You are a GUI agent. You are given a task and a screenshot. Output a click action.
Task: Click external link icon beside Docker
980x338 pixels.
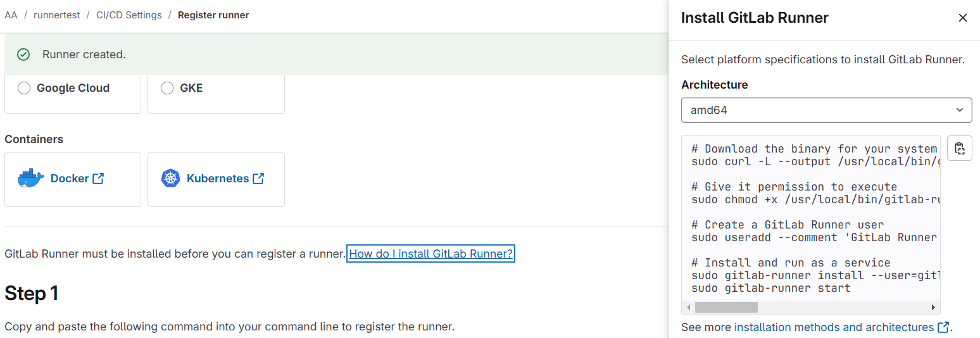coord(98,178)
